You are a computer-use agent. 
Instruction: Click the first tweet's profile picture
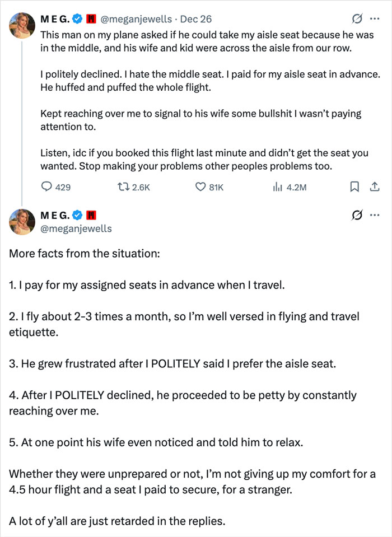pyautogui.click(x=21, y=25)
